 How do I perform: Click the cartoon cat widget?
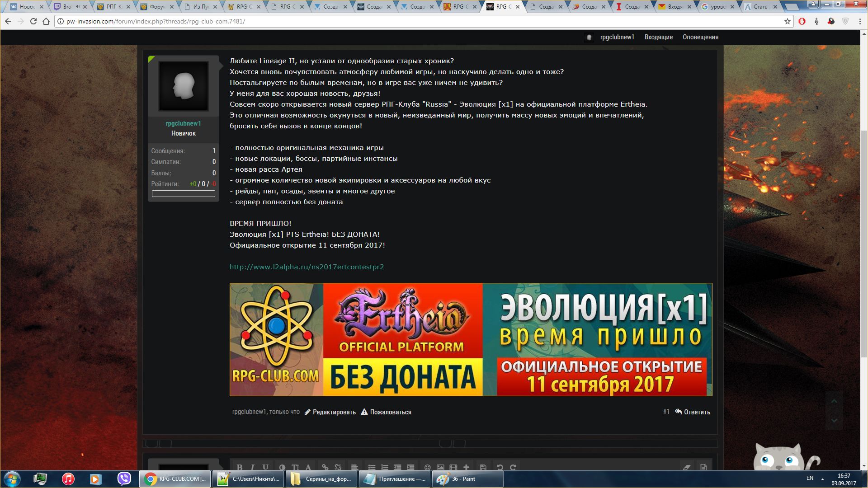click(x=786, y=455)
